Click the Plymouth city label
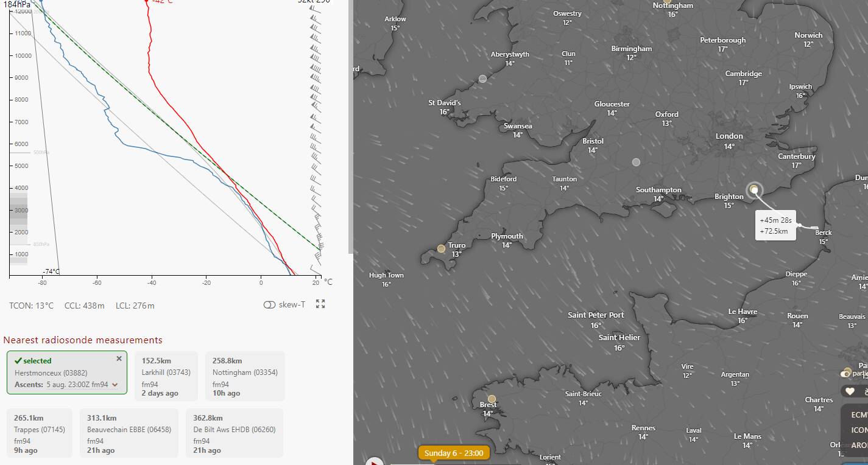This screenshot has width=868, height=465. tap(507, 236)
